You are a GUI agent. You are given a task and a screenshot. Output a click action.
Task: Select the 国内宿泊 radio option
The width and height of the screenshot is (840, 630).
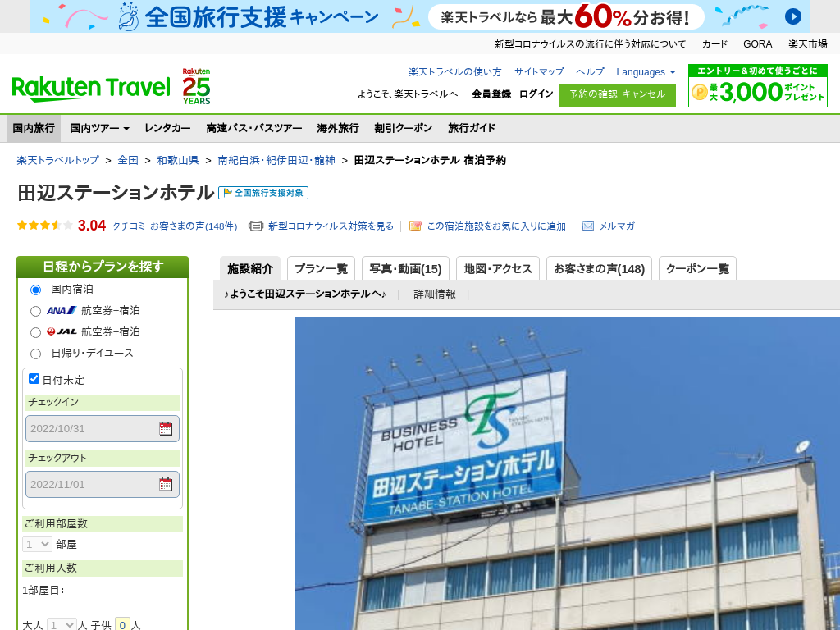click(x=35, y=290)
